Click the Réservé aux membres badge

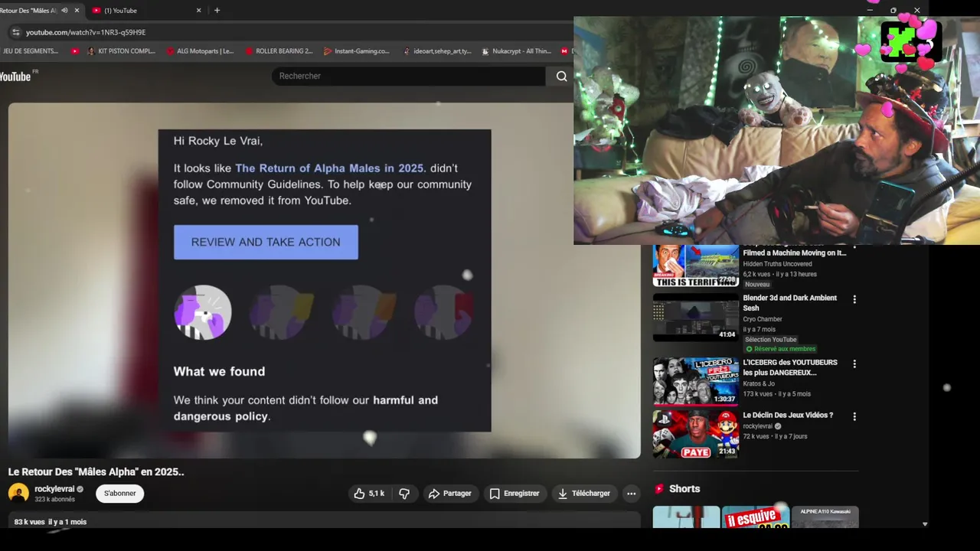781,349
